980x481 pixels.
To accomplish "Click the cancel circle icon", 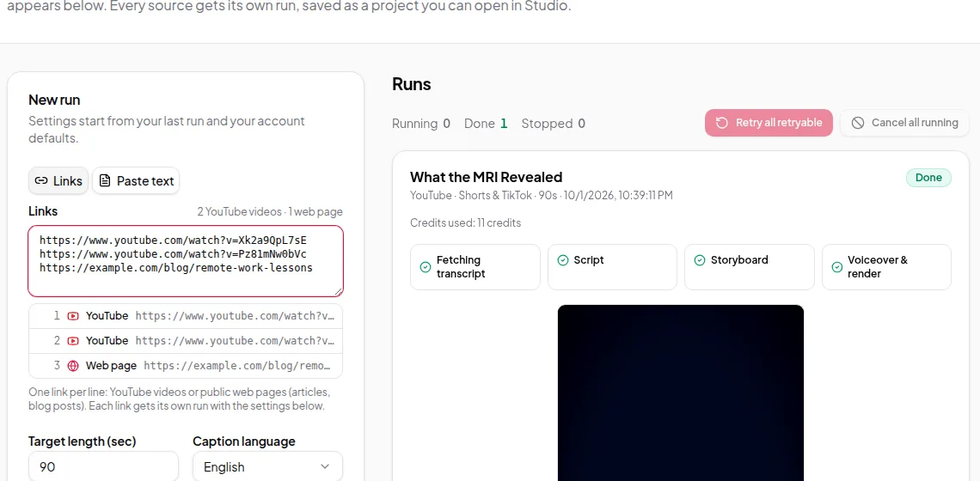I will 858,123.
